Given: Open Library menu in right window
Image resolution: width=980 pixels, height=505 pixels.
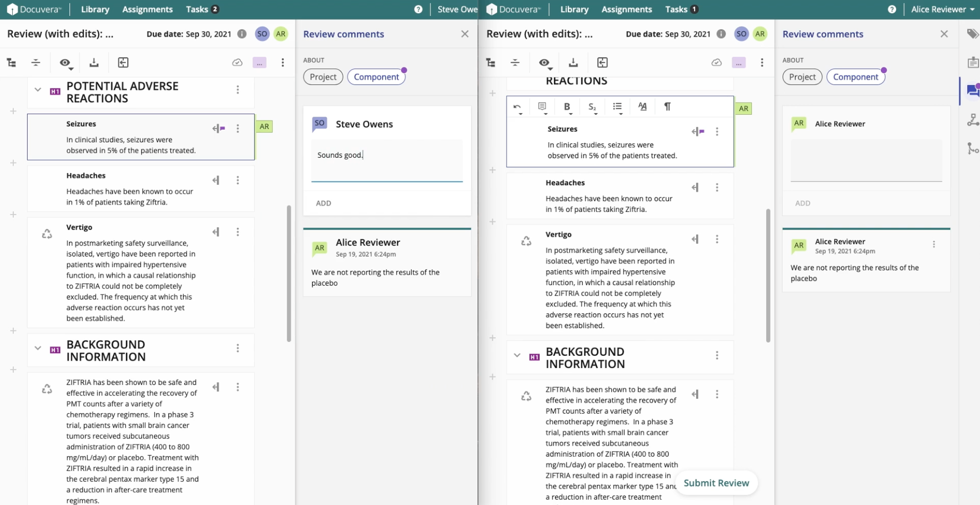Looking at the screenshot, I should [x=574, y=9].
